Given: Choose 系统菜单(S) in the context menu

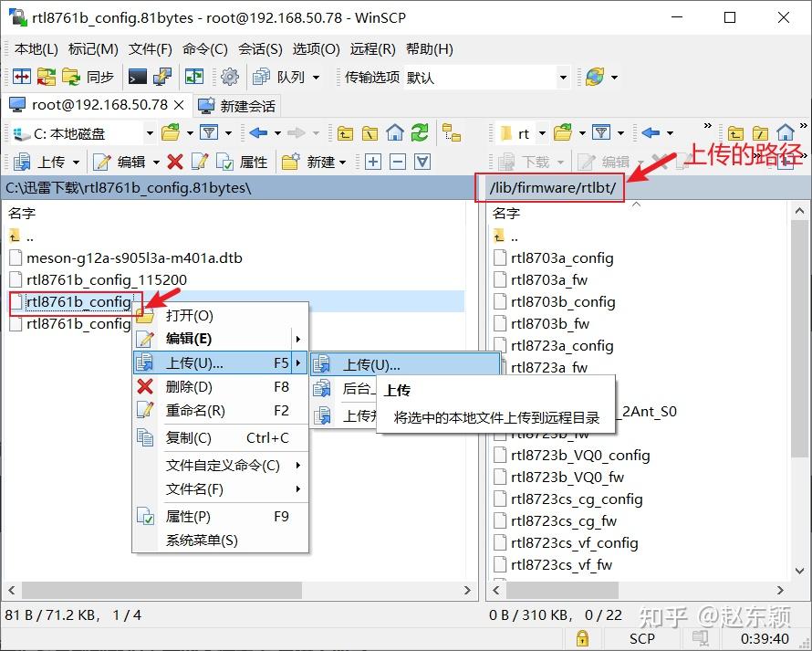Looking at the screenshot, I should tap(221, 541).
